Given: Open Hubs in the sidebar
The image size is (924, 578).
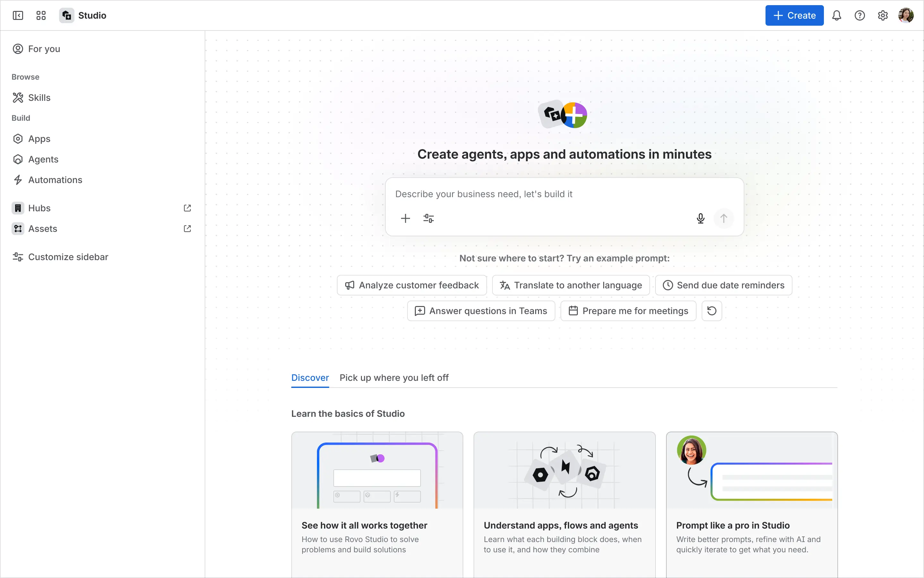Looking at the screenshot, I should click(102, 208).
